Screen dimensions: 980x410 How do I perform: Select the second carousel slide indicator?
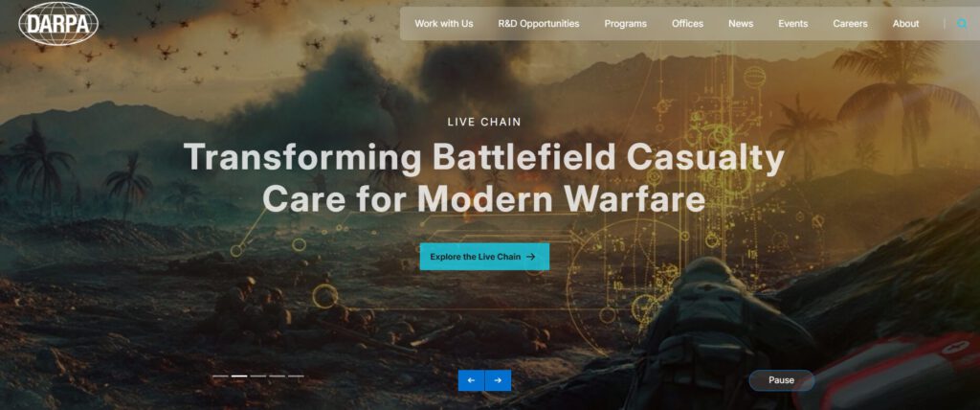coord(239,376)
